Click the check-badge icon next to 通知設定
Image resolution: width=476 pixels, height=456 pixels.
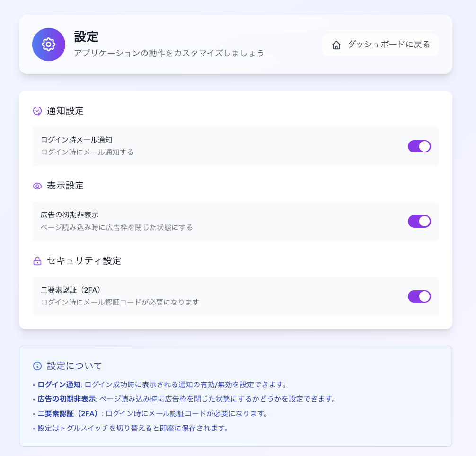37,110
